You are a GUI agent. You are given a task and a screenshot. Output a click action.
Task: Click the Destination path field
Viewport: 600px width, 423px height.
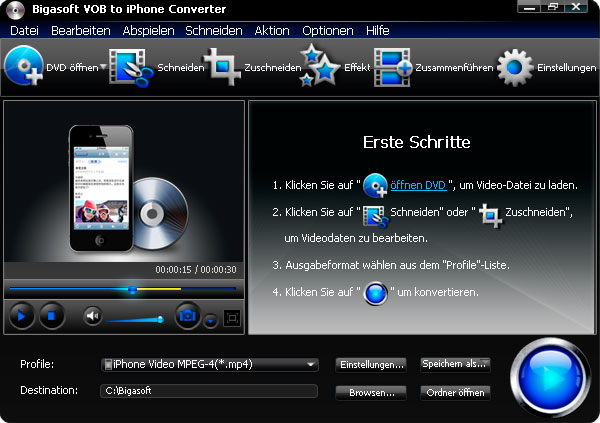pyautogui.click(x=209, y=391)
